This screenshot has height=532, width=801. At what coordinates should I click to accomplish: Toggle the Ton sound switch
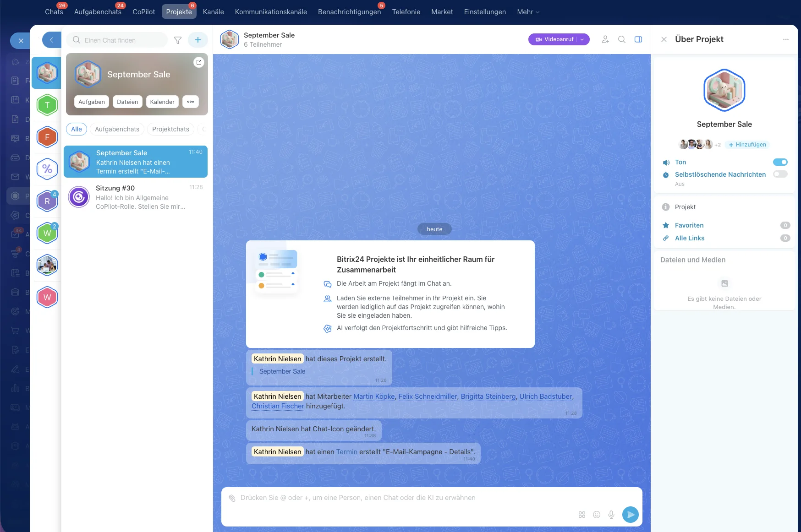(x=780, y=162)
